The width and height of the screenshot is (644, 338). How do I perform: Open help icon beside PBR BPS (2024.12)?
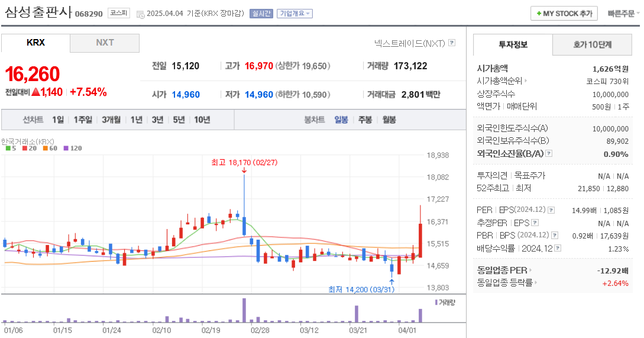555,236
